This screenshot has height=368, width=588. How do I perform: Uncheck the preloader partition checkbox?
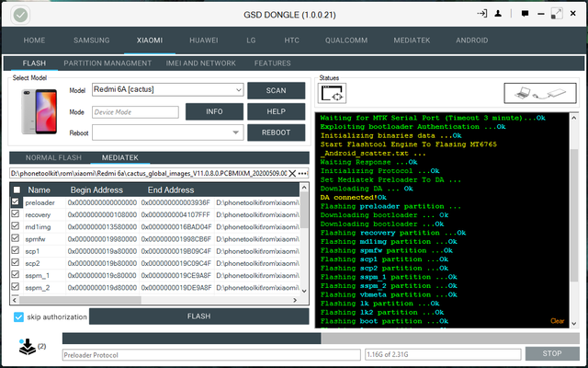pos(16,201)
